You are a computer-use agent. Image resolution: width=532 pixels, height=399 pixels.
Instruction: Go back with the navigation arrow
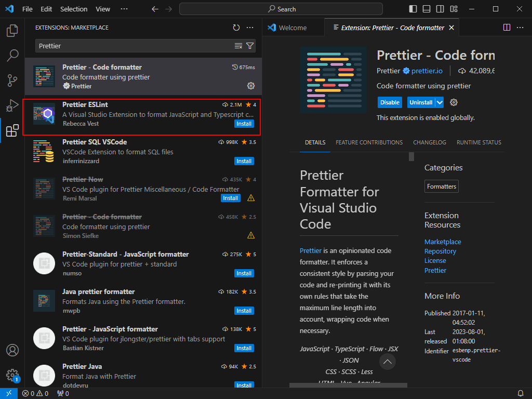(155, 9)
